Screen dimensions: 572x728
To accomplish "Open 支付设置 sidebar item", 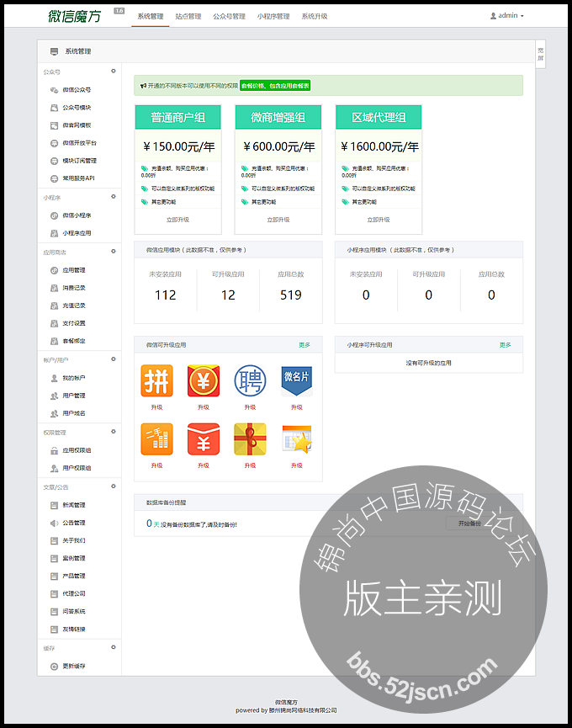I will (74, 323).
